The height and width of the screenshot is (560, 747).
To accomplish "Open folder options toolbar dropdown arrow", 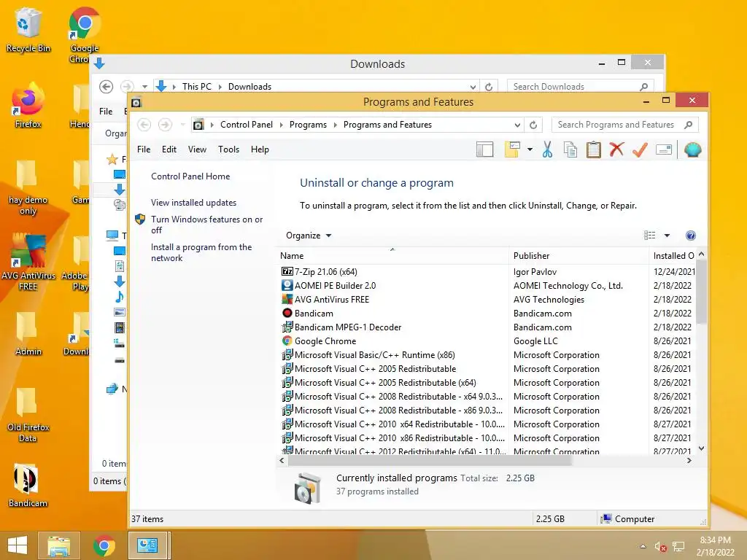I will (x=530, y=149).
